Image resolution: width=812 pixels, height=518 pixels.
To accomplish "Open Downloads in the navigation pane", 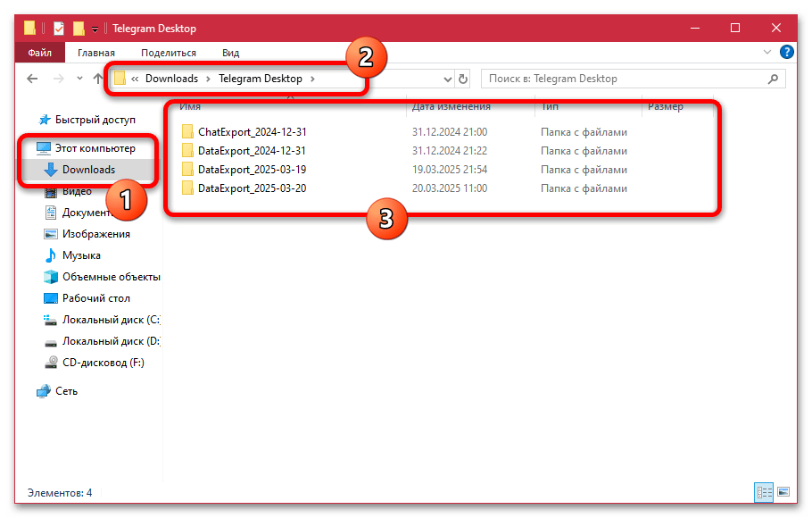I will (x=88, y=170).
